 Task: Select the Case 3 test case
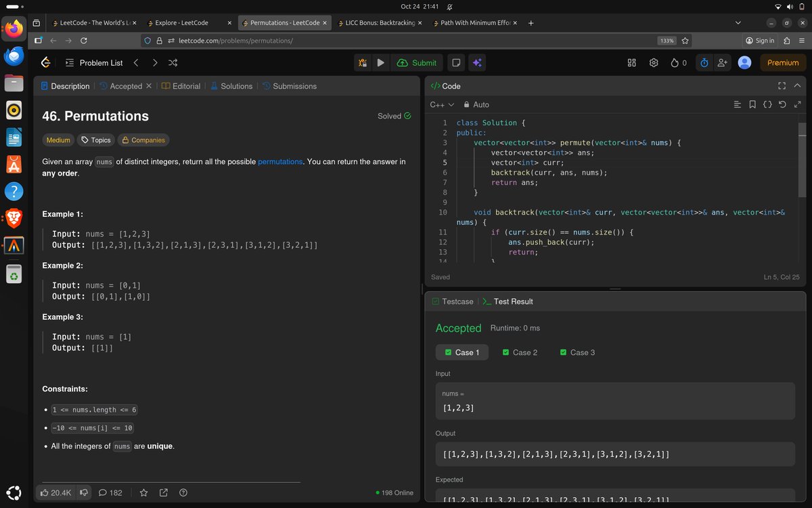click(x=577, y=352)
